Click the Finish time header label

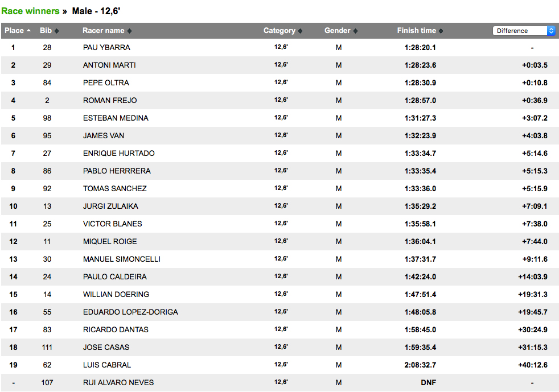(x=416, y=31)
